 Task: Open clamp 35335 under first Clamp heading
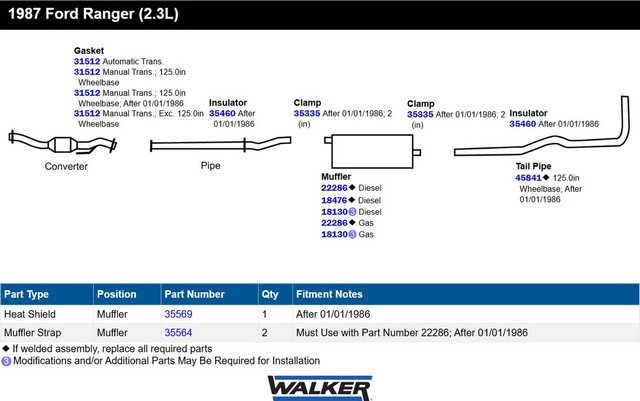click(307, 114)
